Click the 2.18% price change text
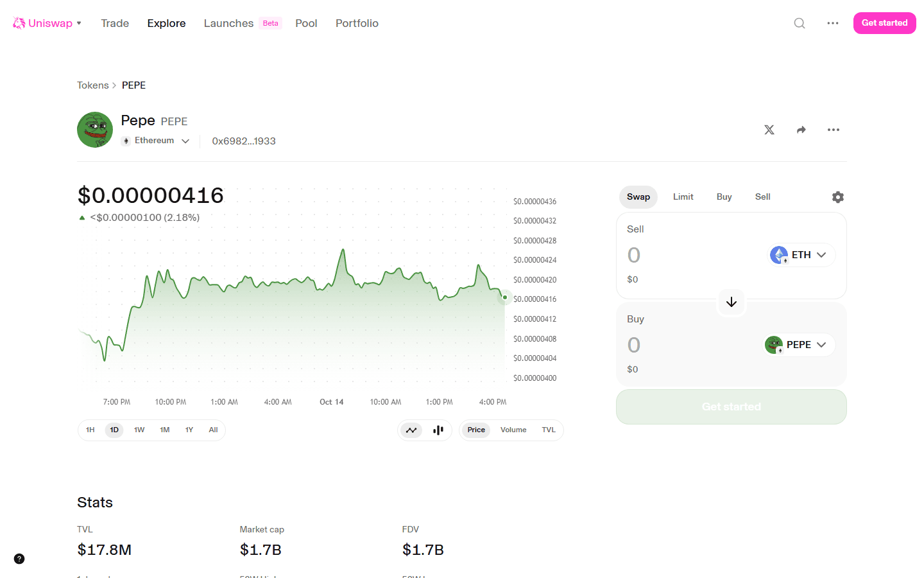Screen dimensions: 924x578 click(x=182, y=218)
